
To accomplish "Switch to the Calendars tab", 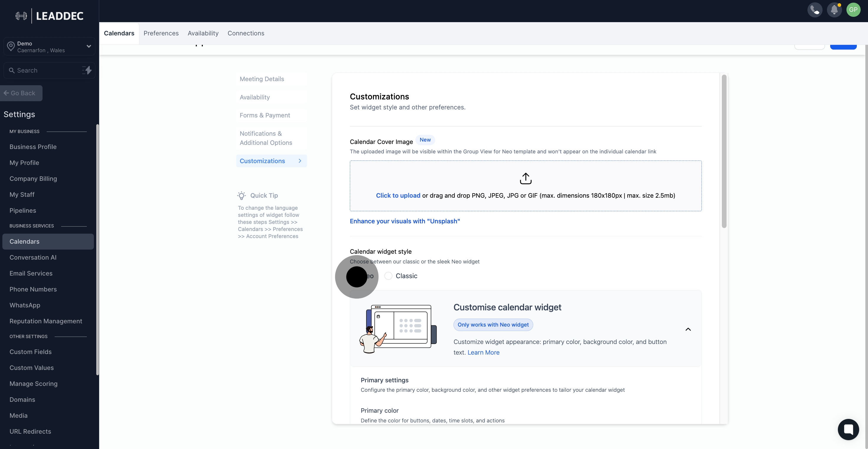I will [x=119, y=33].
